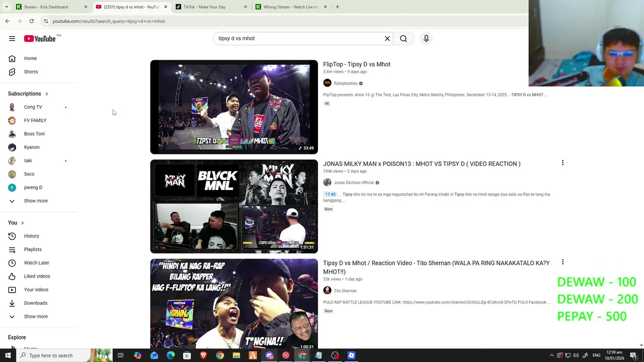Clear the search query with the X
Screen dimensions: 644x362
point(387,39)
